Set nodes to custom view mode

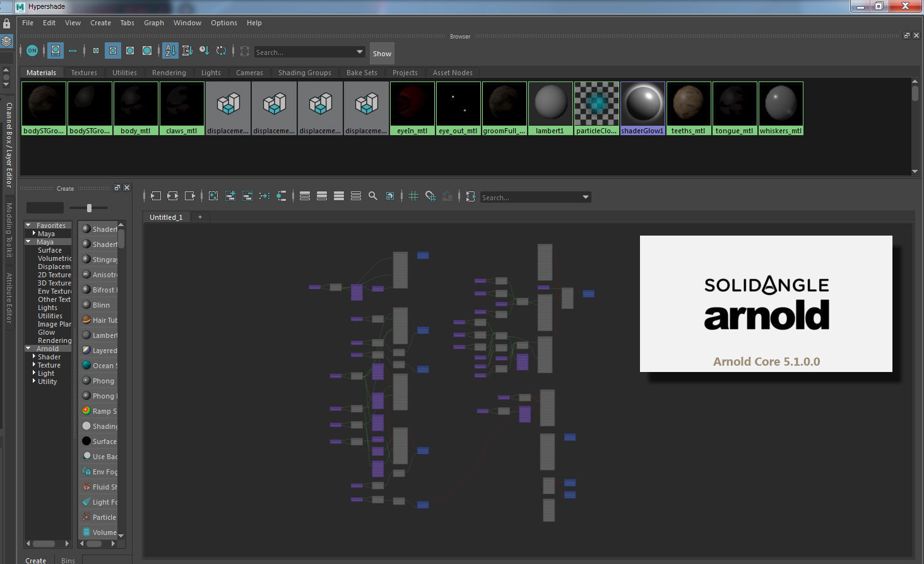tap(356, 196)
